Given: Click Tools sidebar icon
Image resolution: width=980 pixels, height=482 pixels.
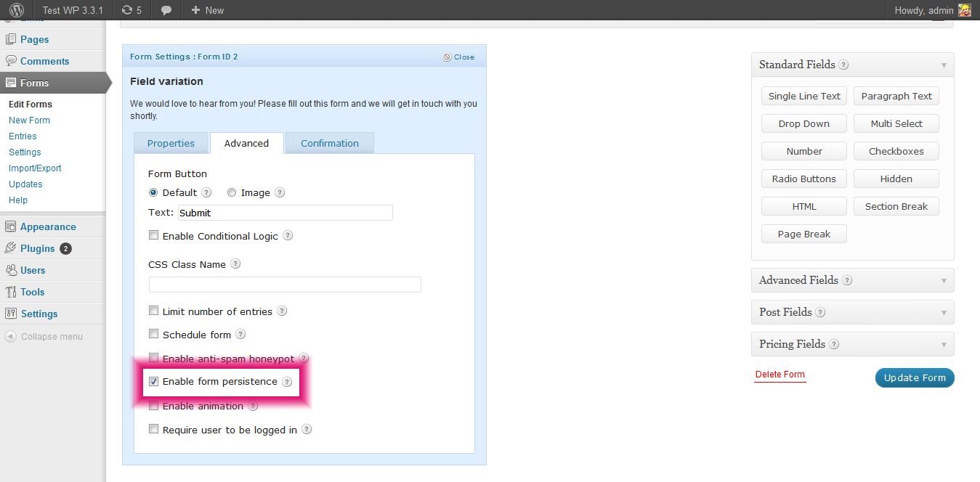Looking at the screenshot, I should tap(10, 292).
